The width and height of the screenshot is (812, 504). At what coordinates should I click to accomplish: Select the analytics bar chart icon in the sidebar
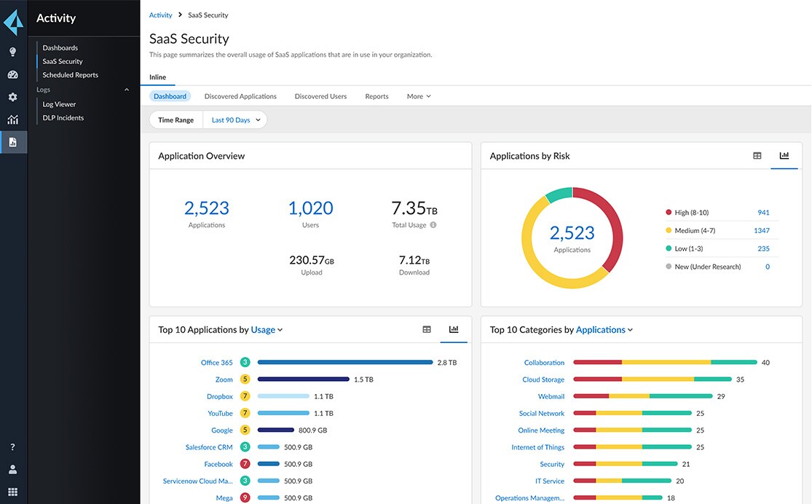12,118
